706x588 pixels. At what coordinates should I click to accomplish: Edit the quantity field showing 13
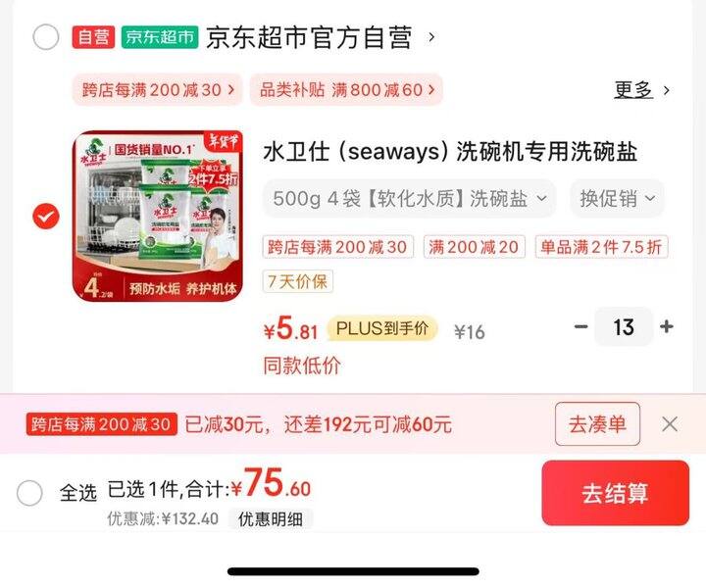click(624, 326)
